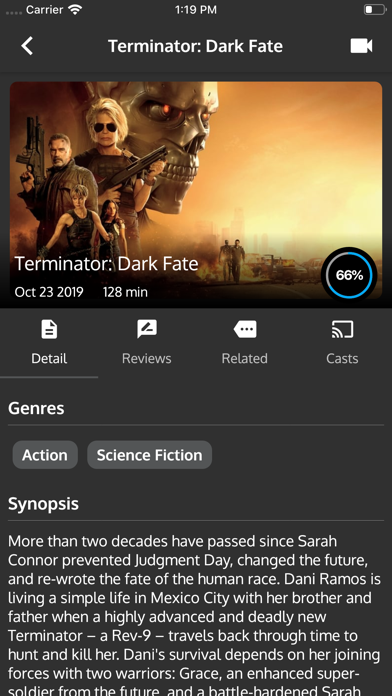Tap the Oct 23 2019 release date
Image resolution: width=392 pixels, height=696 pixels.
click(49, 292)
